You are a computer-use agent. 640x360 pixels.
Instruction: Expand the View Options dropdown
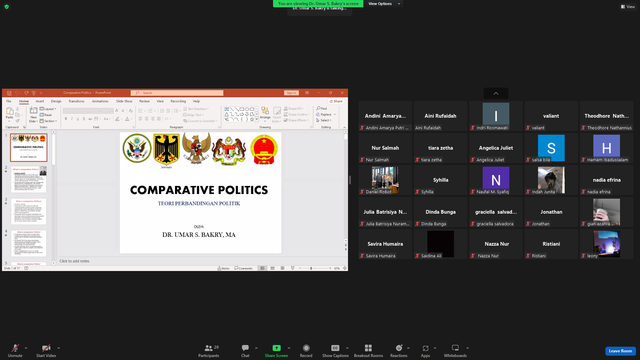[x=384, y=4]
